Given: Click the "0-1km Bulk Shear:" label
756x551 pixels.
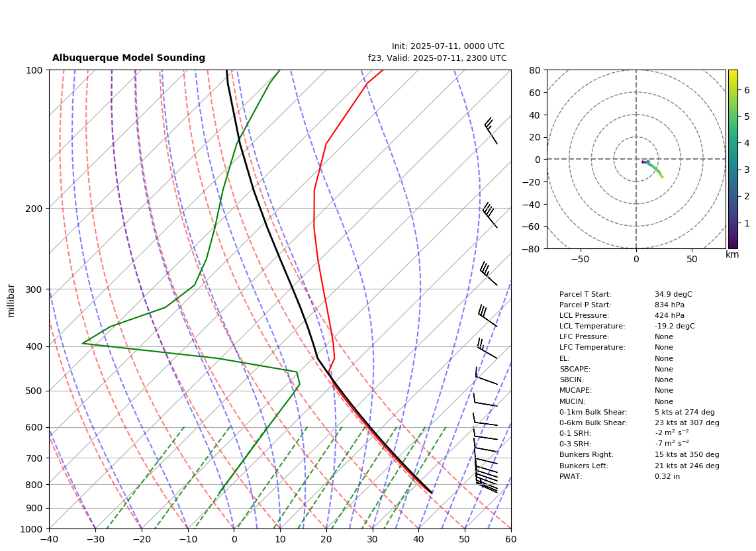Looking at the screenshot, I should tap(593, 413).
